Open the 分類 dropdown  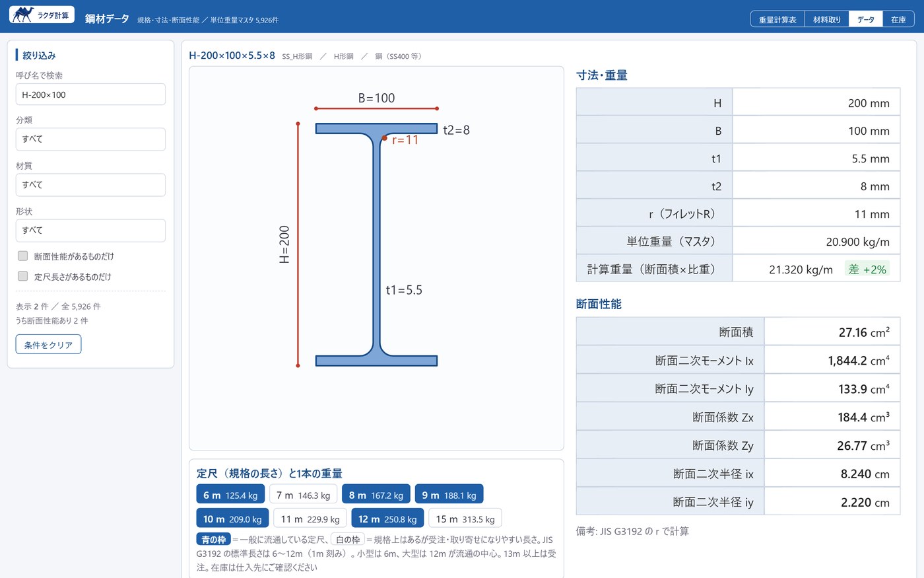point(90,139)
